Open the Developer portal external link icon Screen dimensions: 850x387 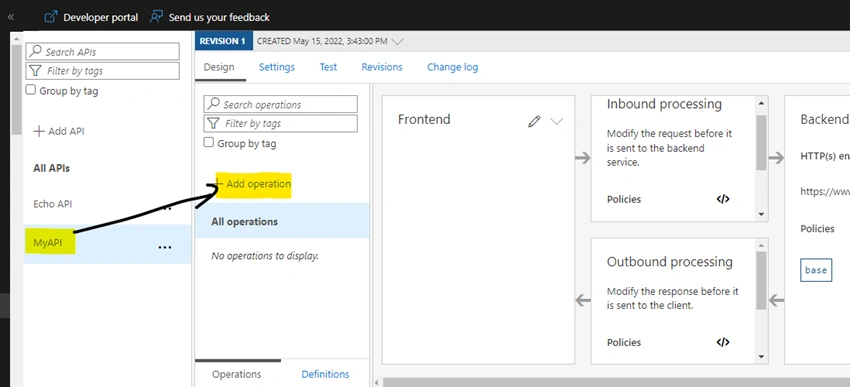pos(50,17)
